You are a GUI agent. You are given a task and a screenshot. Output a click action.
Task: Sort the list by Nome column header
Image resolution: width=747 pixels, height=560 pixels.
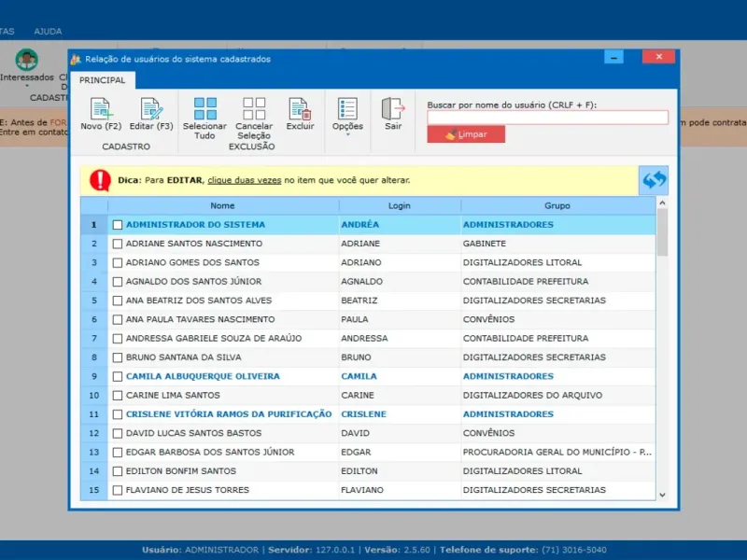point(222,205)
